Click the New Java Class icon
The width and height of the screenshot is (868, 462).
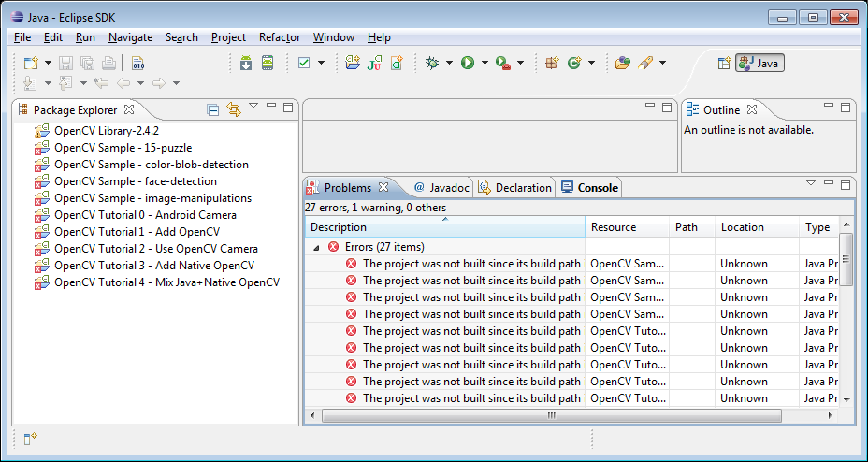tap(574, 63)
